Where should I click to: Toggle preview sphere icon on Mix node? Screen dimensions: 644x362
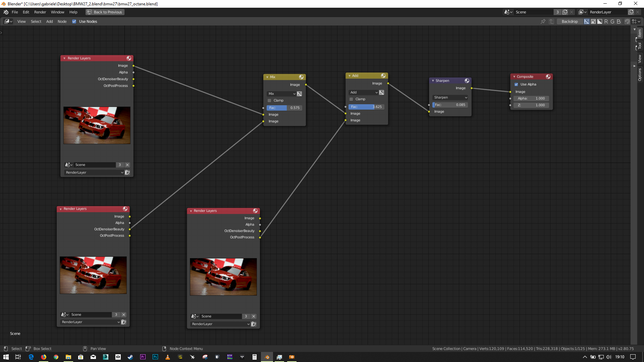pos(301,77)
